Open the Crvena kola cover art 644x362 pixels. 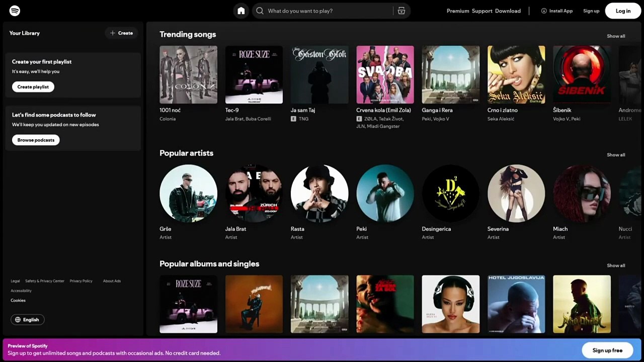385,74
